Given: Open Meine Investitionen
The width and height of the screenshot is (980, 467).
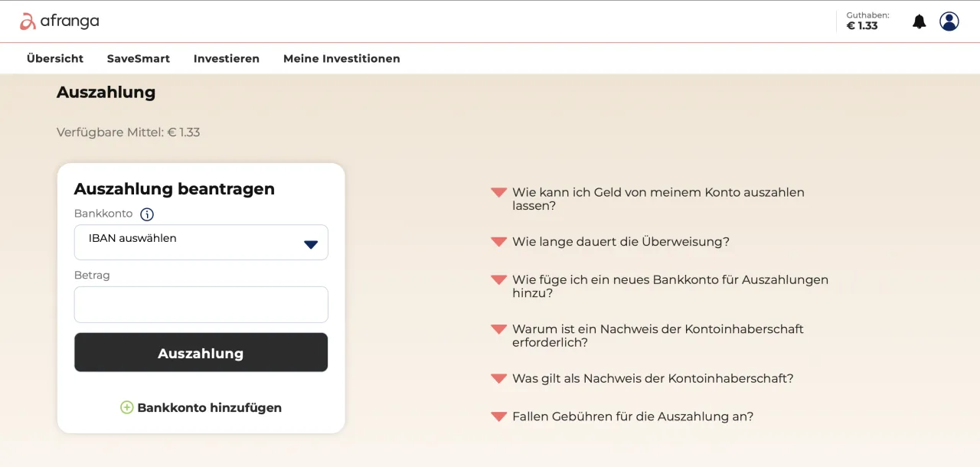Looking at the screenshot, I should pyautogui.click(x=341, y=58).
